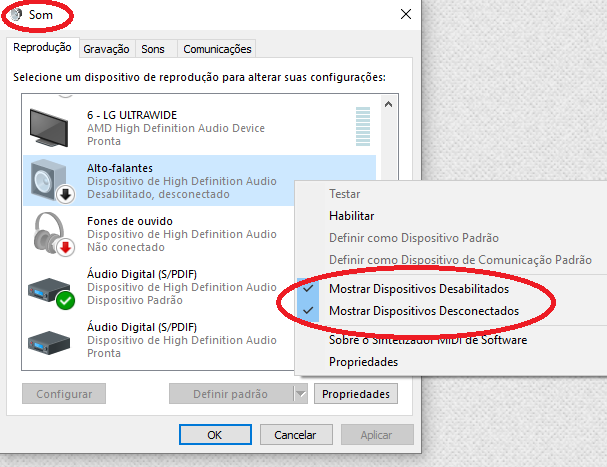
Task: Click the Propriedades button below the list
Action: [x=356, y=394]
